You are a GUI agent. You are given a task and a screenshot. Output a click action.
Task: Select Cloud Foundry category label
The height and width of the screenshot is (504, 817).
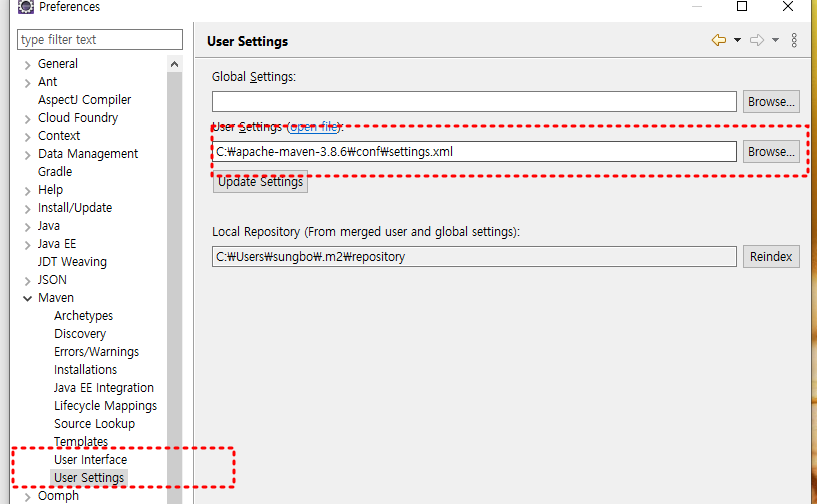tap(78, 118)
